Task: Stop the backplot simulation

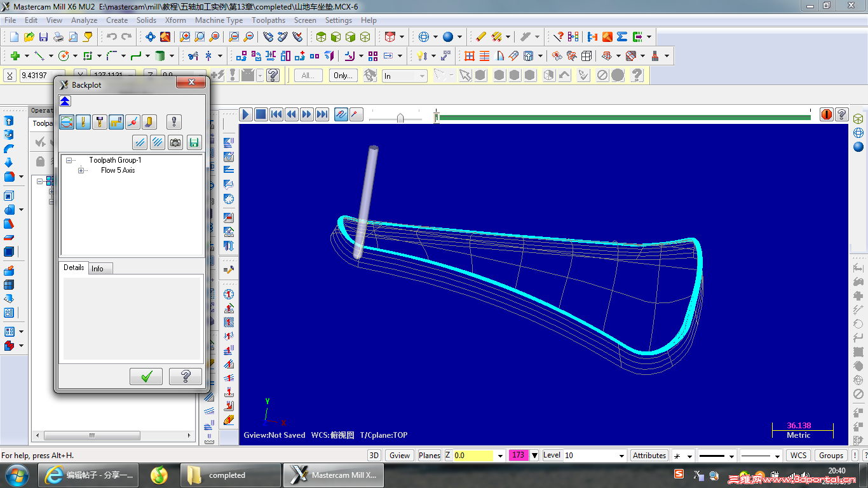Action: pos(261,114)
